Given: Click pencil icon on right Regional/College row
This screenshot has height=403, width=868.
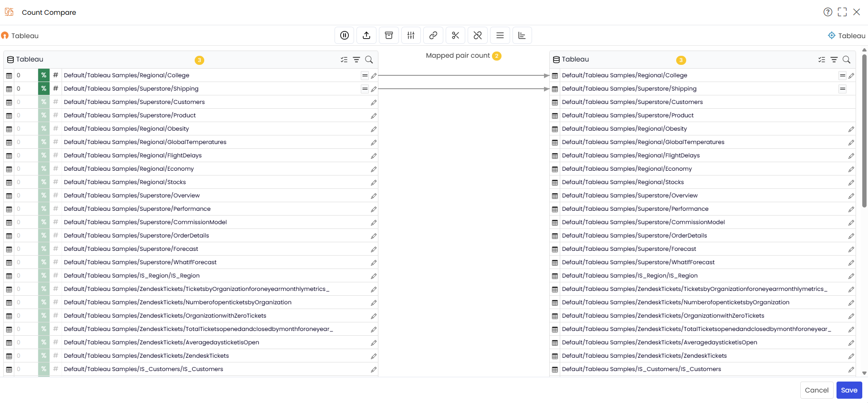Looking at the screenshot, I should 851,75.
